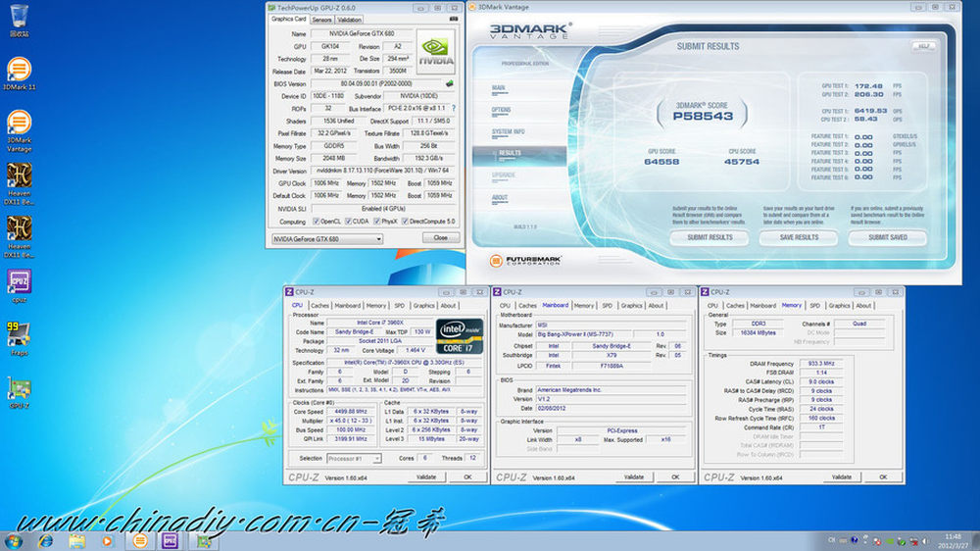Open Windows Explorer folder in taskbar

point(76,541)
